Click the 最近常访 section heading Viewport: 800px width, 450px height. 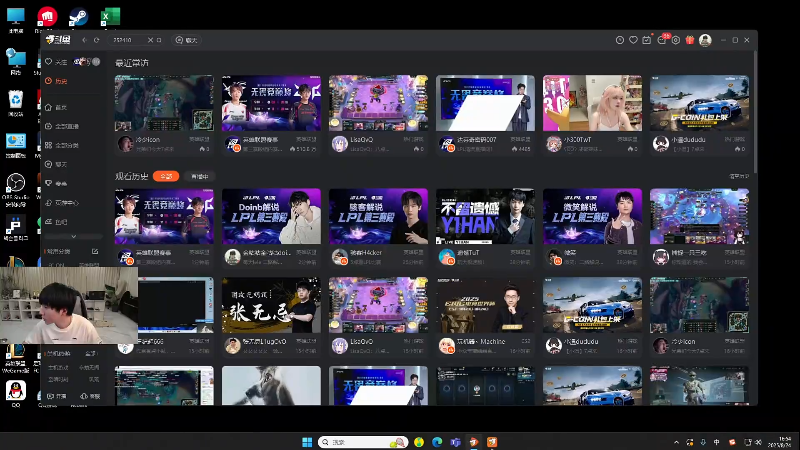point(132,63)
